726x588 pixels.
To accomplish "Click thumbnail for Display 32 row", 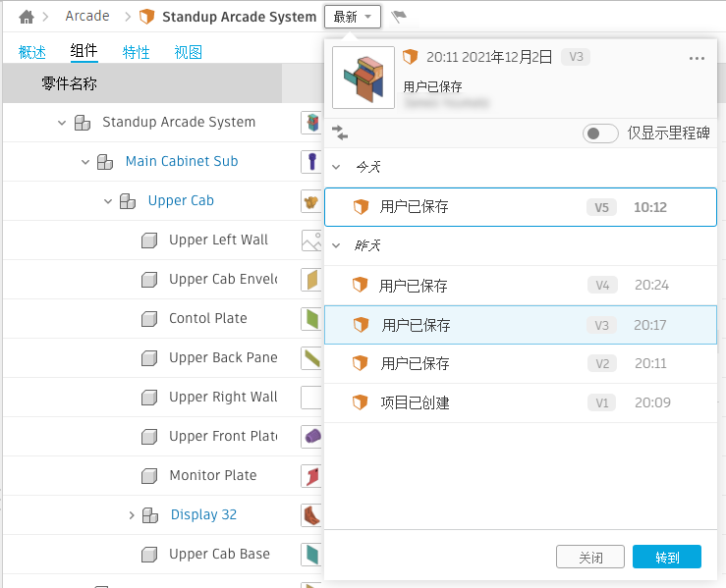I will [311, 515].
